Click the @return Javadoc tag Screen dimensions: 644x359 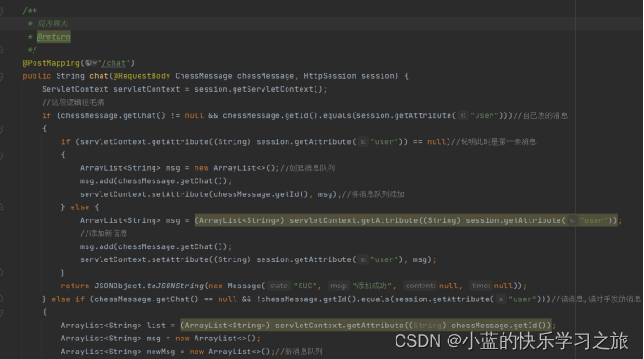pyautogui.click(x=54, y=37)
